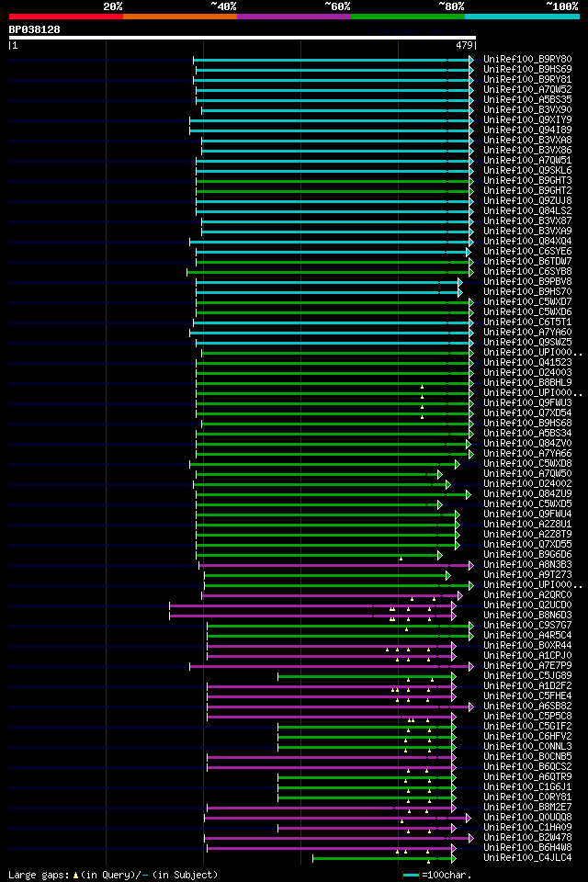Select UniRef100_B9HS70 entry
This screenshot has height=882, width=588.
(x=527, y=292)
